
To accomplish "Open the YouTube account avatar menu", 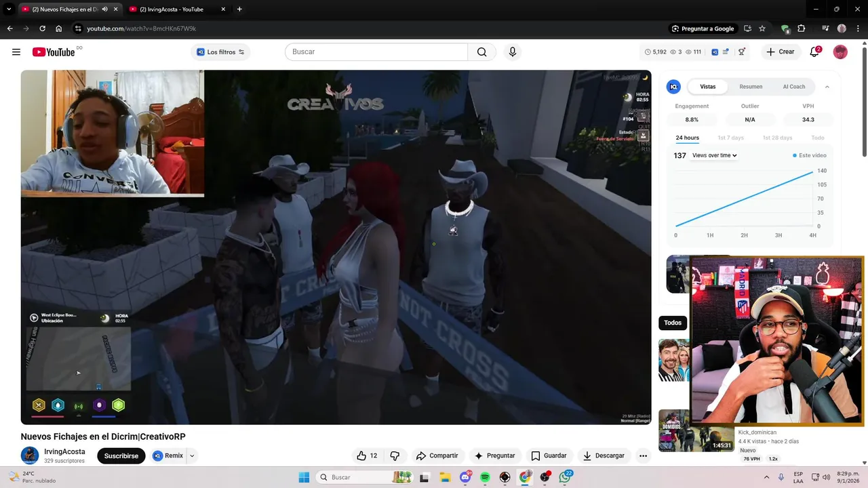I will click(x=840, y=52).
